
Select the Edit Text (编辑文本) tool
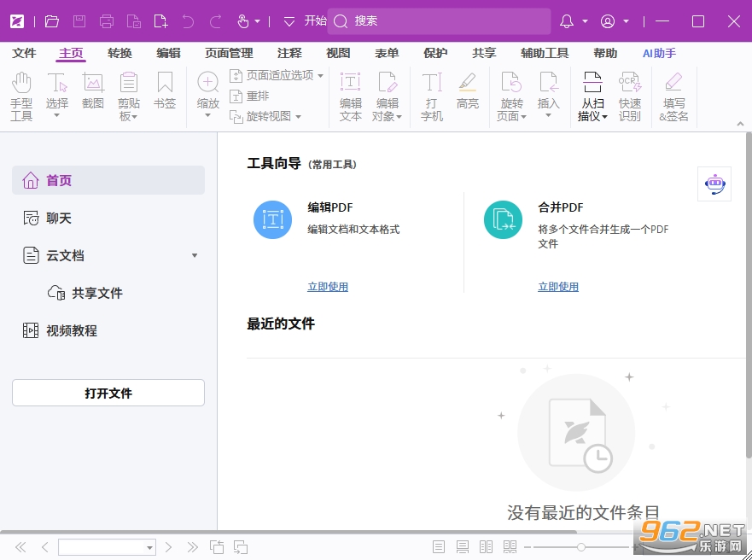351,96
